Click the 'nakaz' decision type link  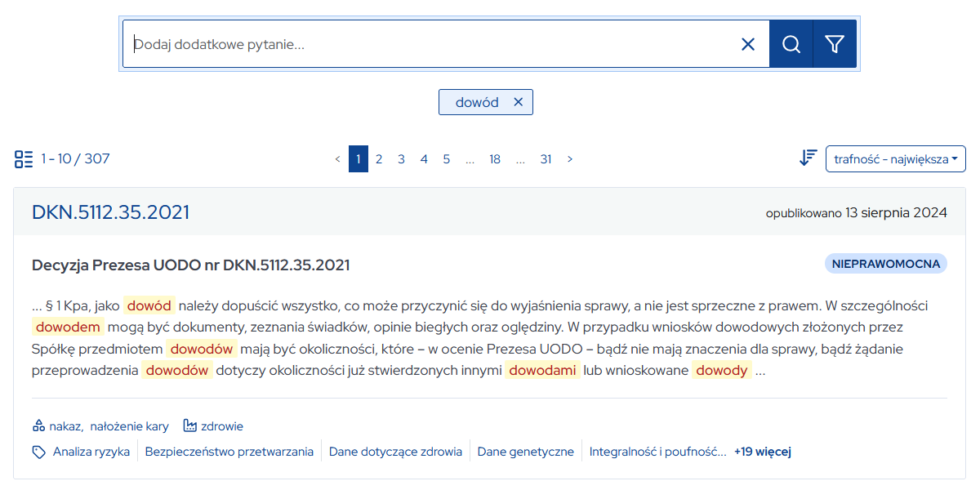tap(65, 425)
